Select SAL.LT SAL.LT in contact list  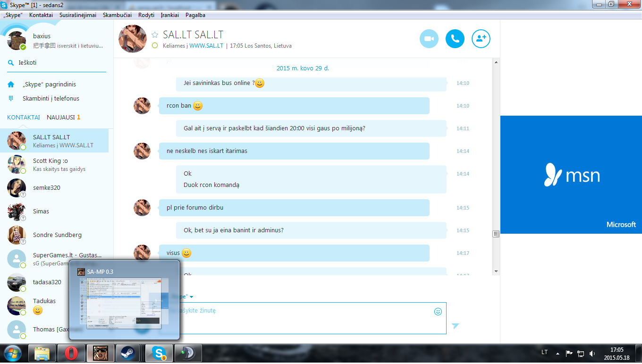(54, 141)
